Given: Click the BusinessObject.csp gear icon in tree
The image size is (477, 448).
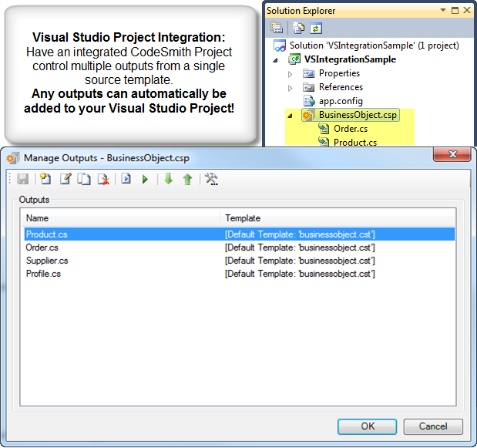Looking at the screenshot, I should (x=309, y=115).
